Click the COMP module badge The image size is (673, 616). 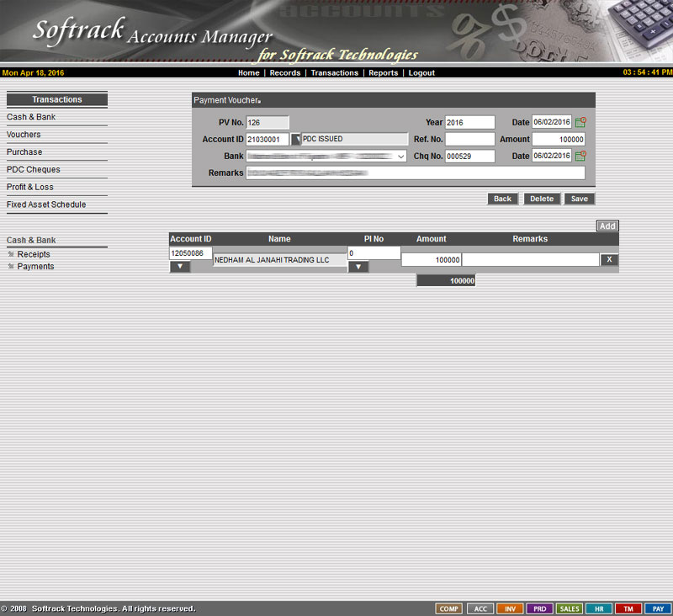click(x=449, y=608)
